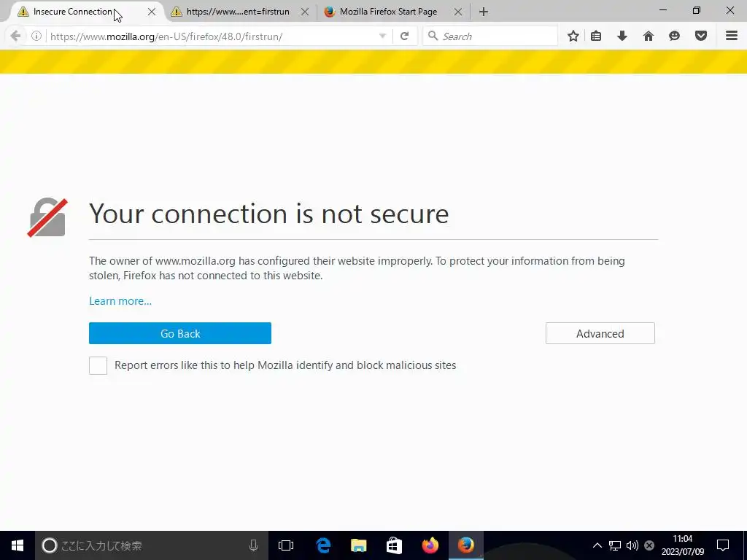This screenshot has width=747, height=560.
Task: Click the back arrow navigation button
Action: pyautogui.click(x=16, y=36)
